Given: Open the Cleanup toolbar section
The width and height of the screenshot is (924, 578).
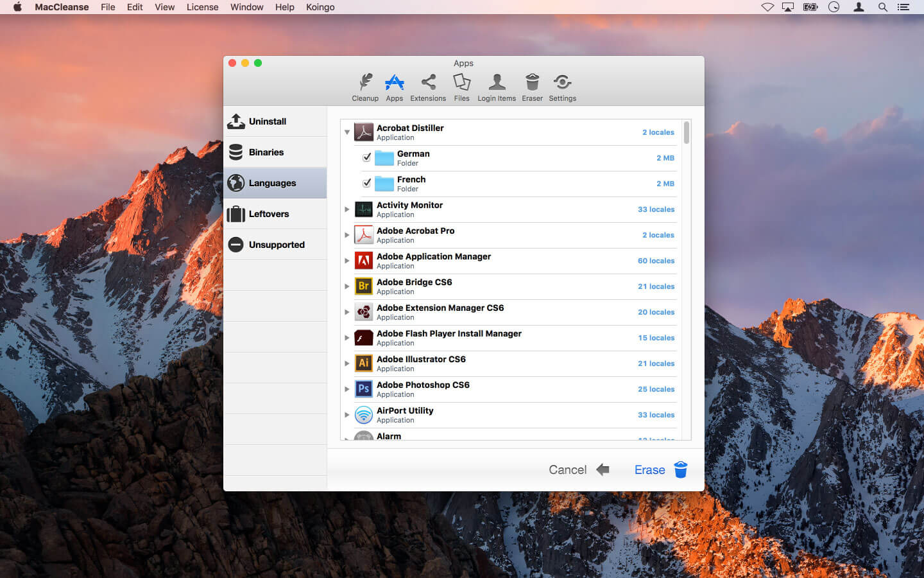Looking at the screenshot, I should point(365,87).
